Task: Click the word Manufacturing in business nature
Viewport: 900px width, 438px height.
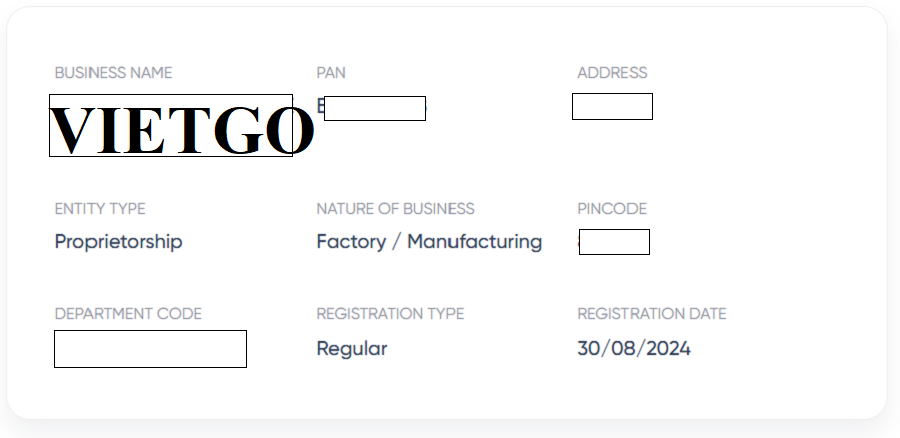Action: 474,242
